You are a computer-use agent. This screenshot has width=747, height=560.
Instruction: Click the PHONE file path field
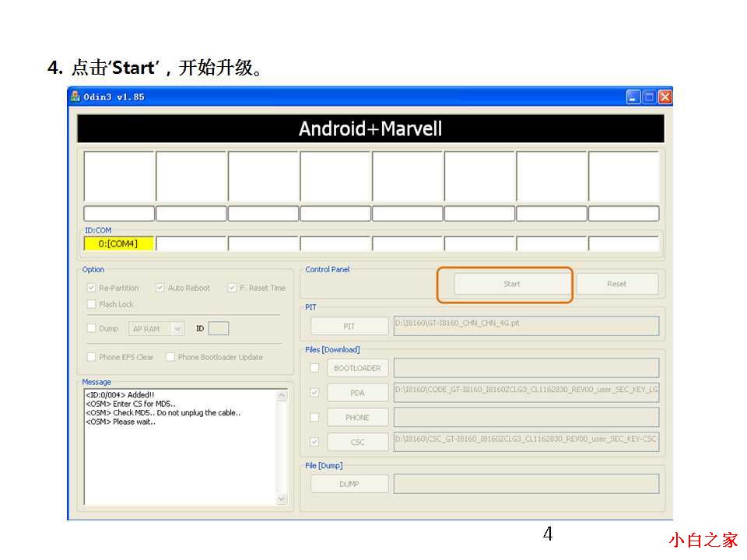(x=527, y=418)
